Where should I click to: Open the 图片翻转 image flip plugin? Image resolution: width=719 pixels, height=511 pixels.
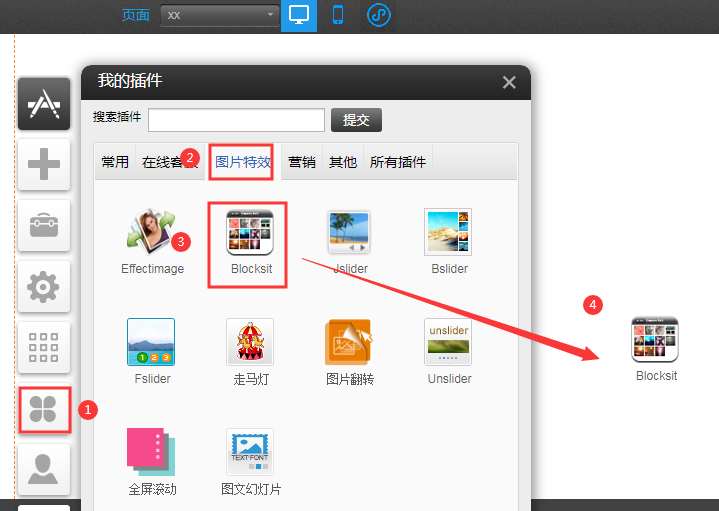click(x=348, y=343)
